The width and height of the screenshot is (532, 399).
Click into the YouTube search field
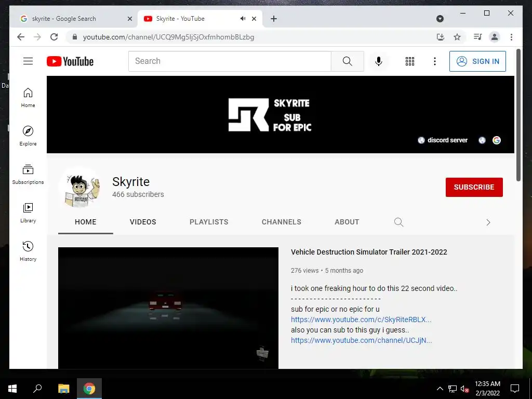click(x=230, y=61)
